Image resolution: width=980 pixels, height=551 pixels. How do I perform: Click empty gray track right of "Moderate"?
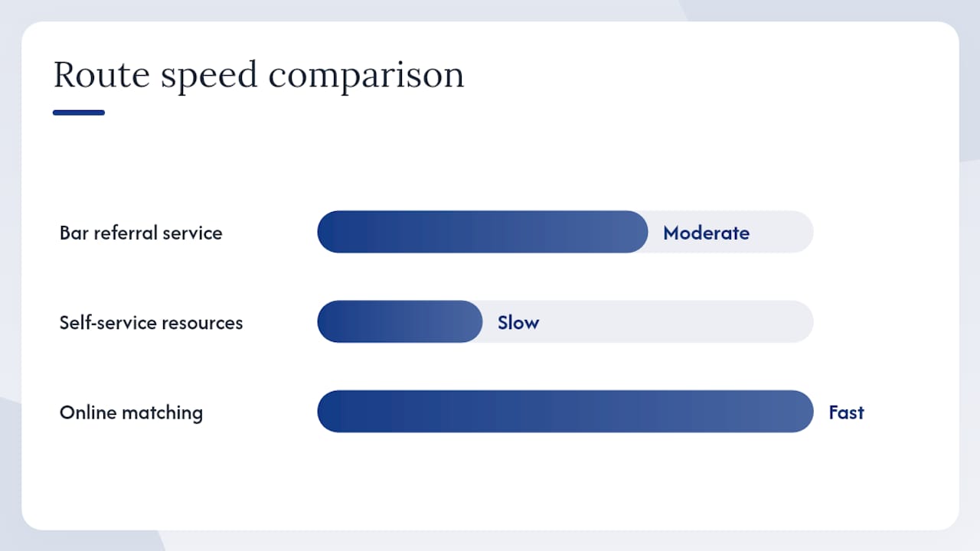point(781,232)
